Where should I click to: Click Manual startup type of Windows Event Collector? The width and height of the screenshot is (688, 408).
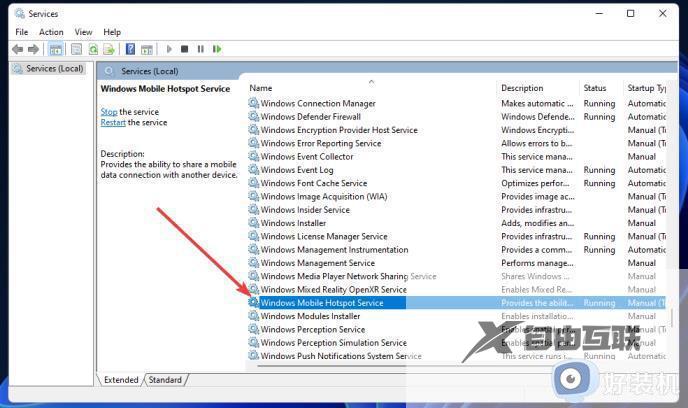tap(641, 157)
